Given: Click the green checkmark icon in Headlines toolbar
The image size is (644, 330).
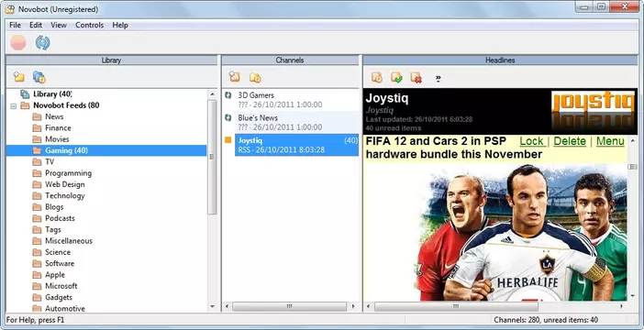Looking at the screenshot, I should [x=396, y=77].
